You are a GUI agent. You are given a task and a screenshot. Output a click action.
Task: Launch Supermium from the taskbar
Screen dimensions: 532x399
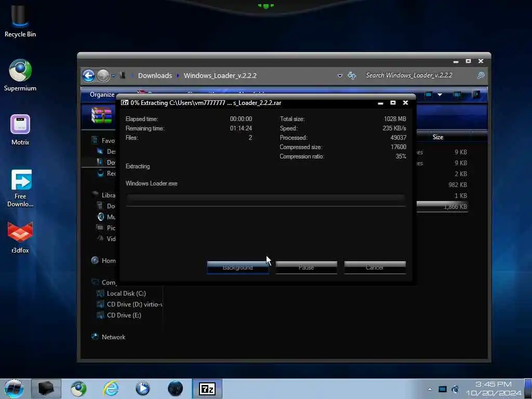point(78,389)
